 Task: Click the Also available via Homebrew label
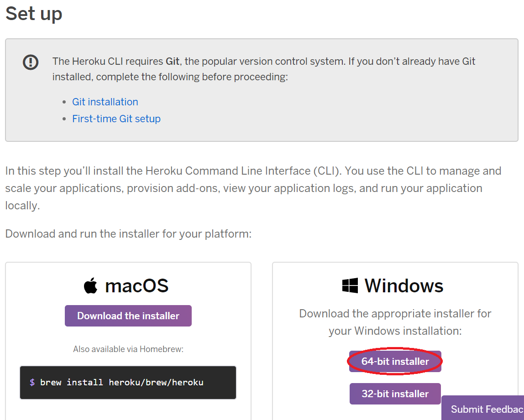pyautogui.click(x=128, y=348)
